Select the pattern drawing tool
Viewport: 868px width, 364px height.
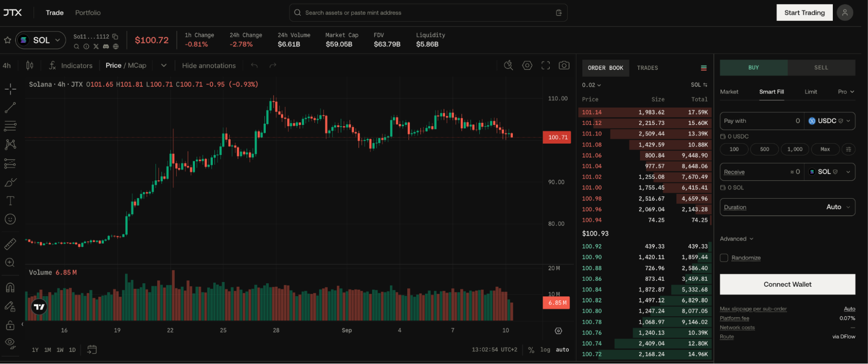(x=10, y=144)
